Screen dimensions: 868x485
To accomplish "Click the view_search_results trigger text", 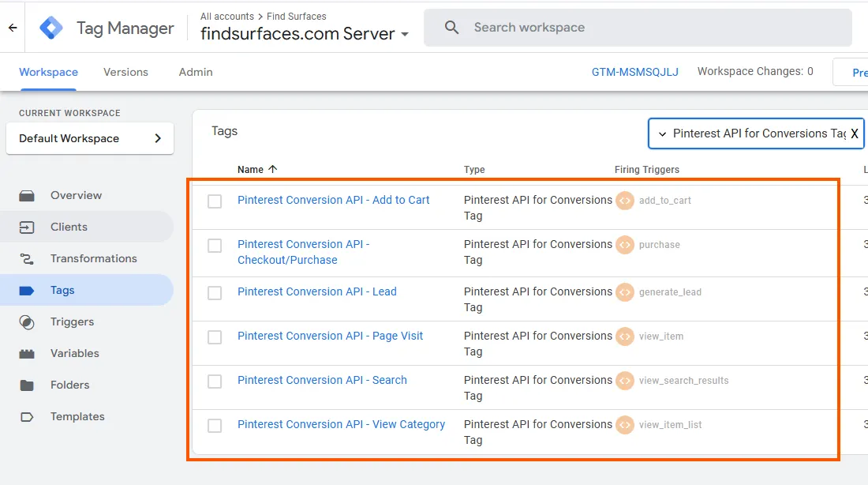I will point(683,381).
